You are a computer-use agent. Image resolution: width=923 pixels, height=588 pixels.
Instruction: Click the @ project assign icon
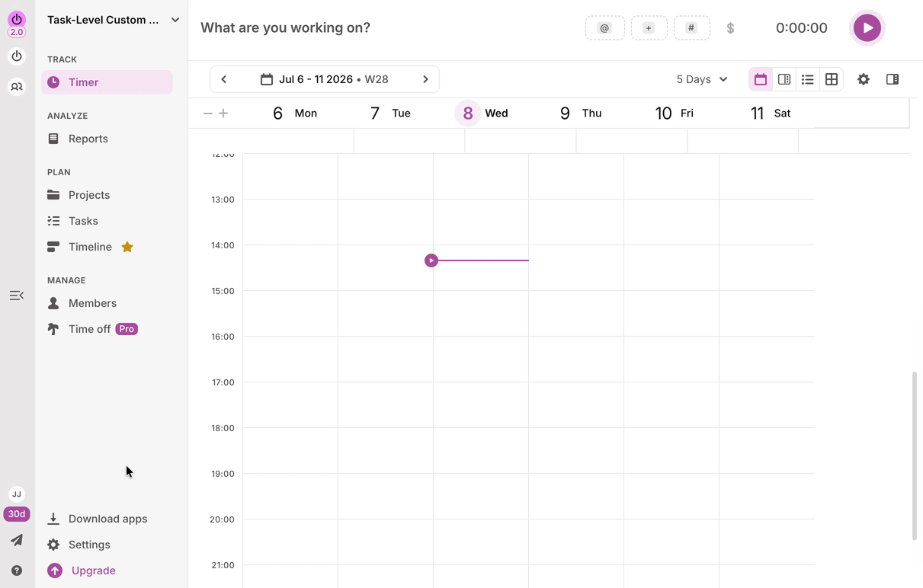(604, 28)
